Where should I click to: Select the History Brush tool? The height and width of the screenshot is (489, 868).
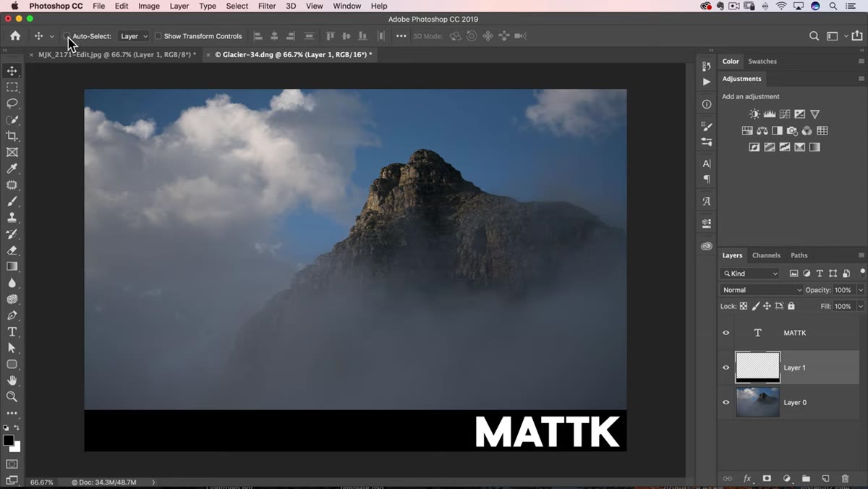tap(12, 234)
